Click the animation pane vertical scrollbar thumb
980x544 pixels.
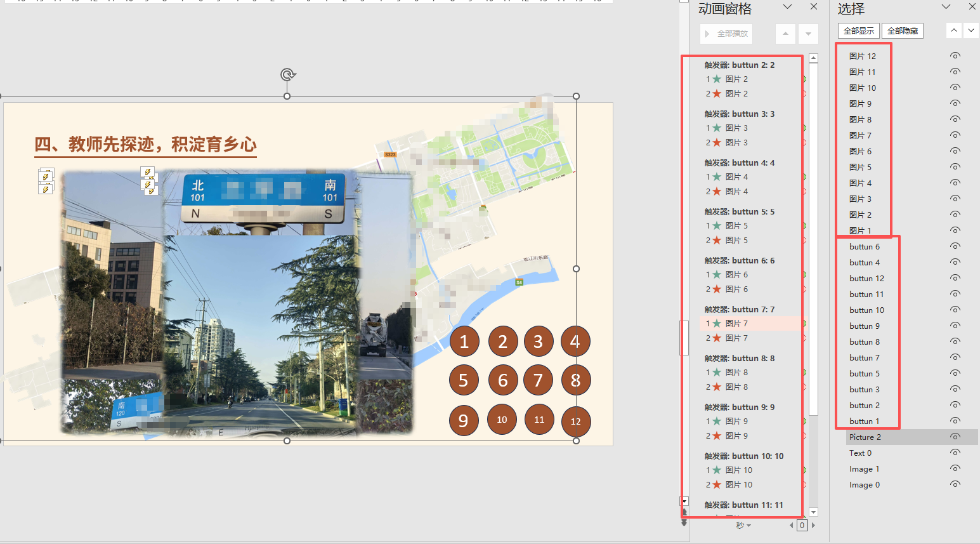813,239
